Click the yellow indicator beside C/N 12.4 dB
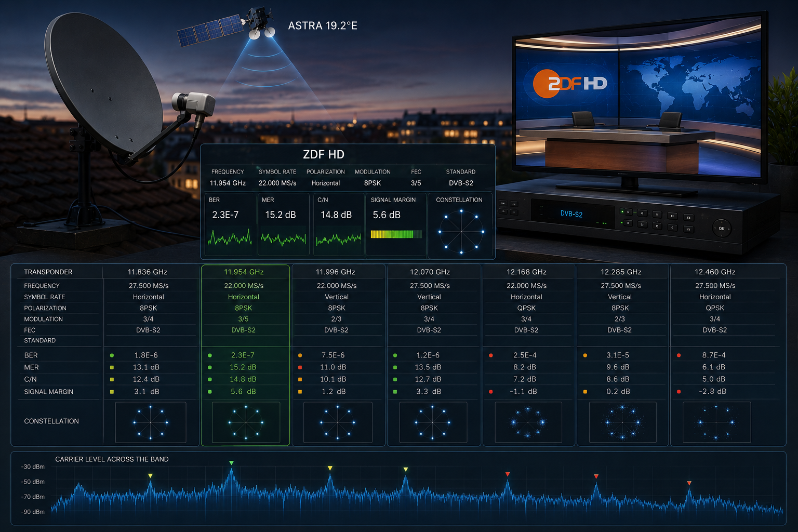The image size is (798, 532). point(112,379)
